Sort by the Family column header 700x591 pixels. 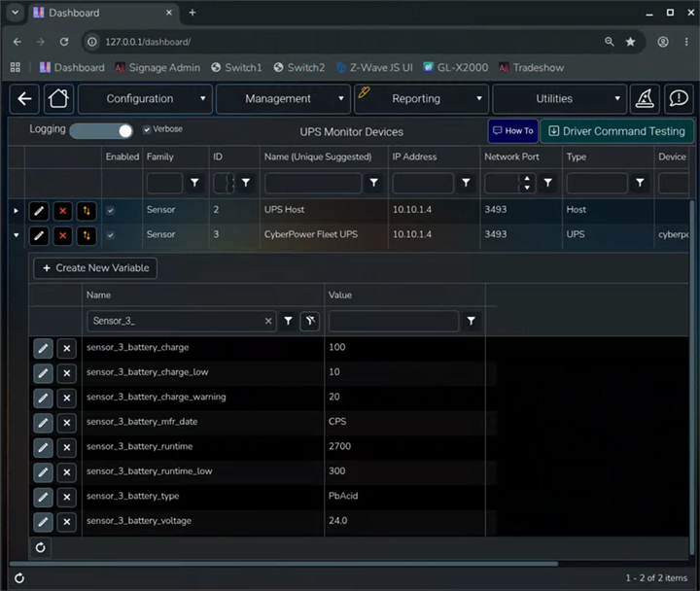(159, 156)
